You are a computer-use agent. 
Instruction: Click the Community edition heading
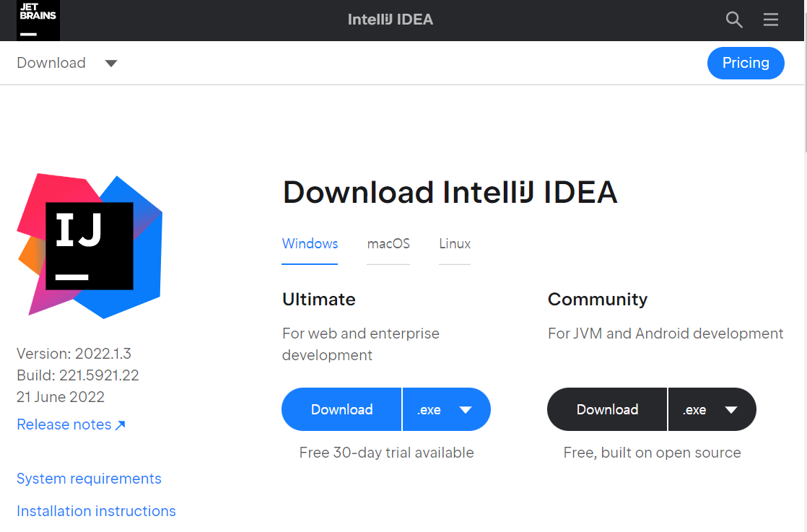pos(598,300)
